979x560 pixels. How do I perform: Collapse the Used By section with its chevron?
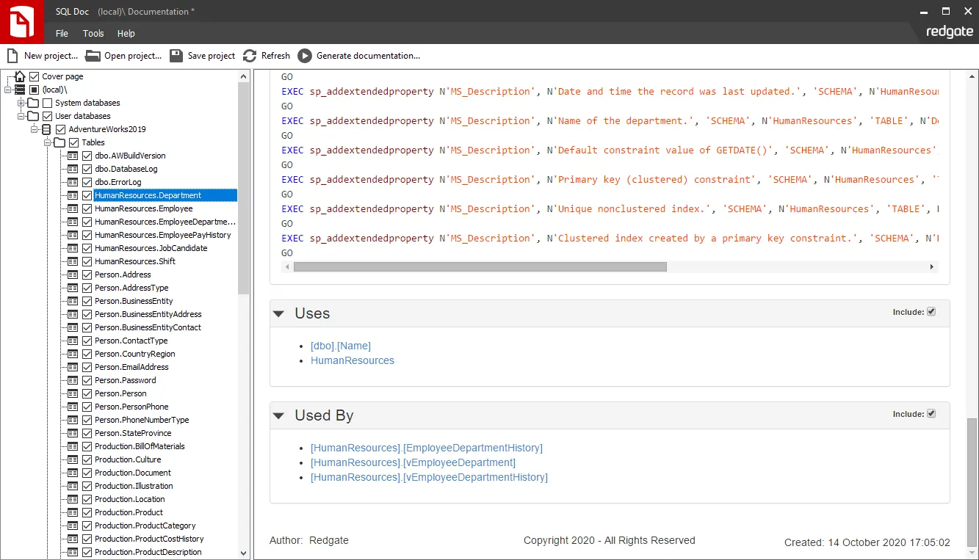coord(278,415)
